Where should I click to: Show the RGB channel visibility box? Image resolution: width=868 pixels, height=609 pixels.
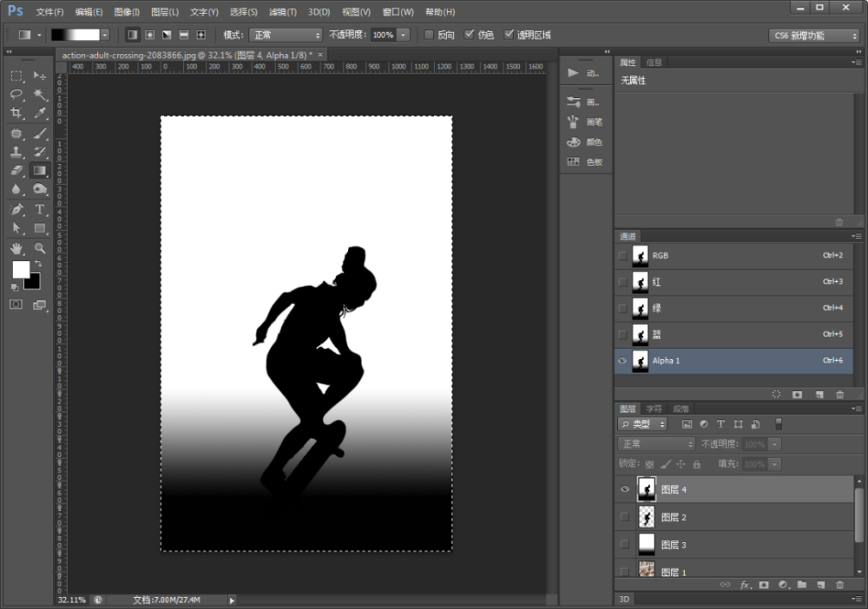point(622,256)
